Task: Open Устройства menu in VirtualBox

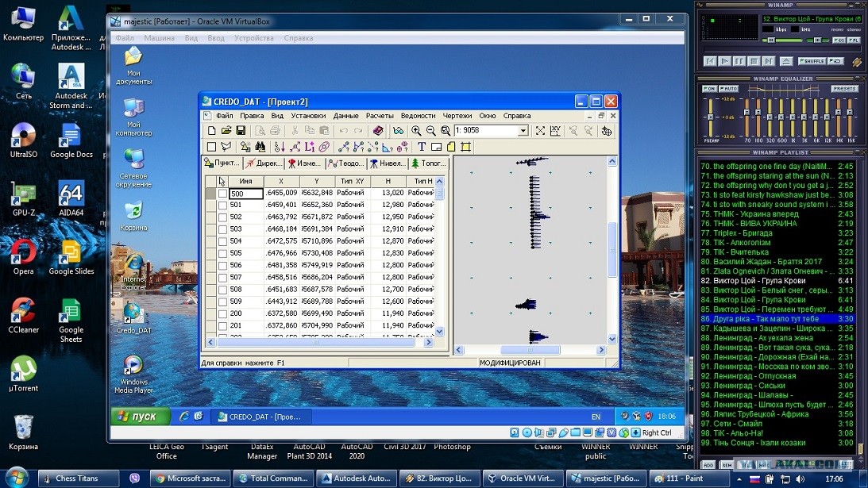Action: point(253,38)
